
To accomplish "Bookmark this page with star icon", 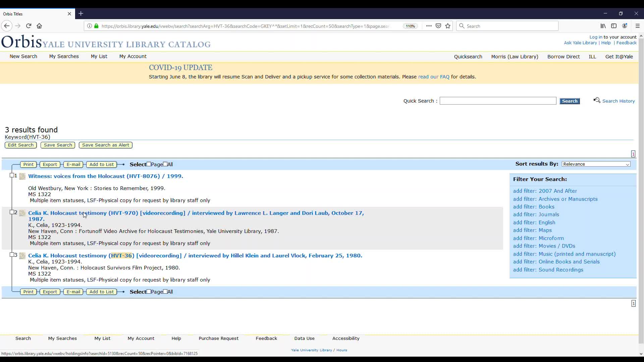I will coord(448,26).
